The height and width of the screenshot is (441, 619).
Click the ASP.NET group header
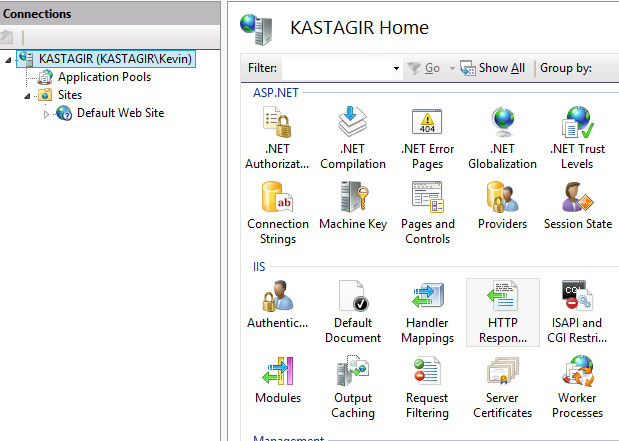click(276, 93)
